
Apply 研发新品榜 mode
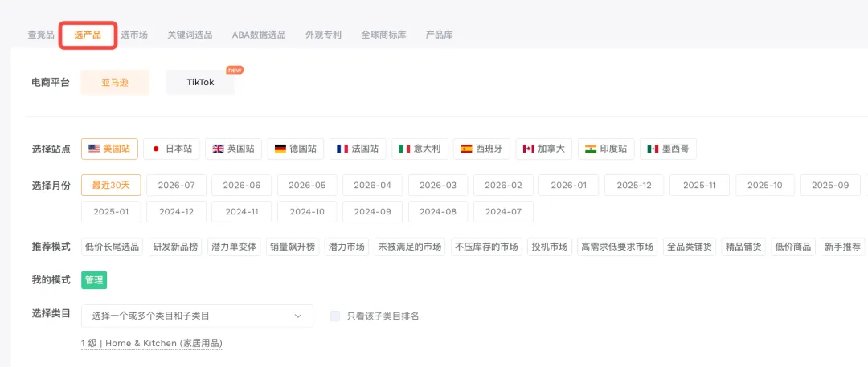point(175,247)
